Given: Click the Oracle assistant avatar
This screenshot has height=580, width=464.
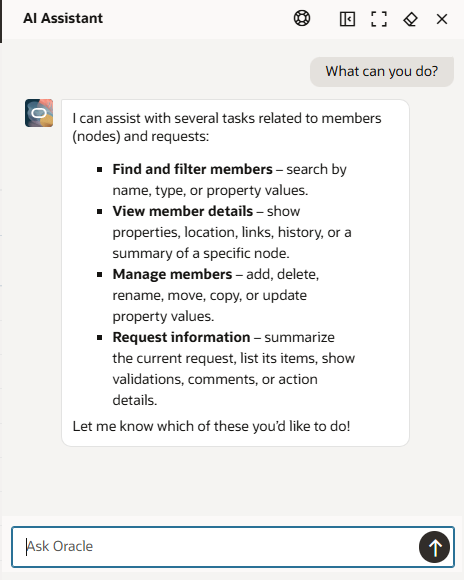Looking at the screenshot, I should point(39,113).
